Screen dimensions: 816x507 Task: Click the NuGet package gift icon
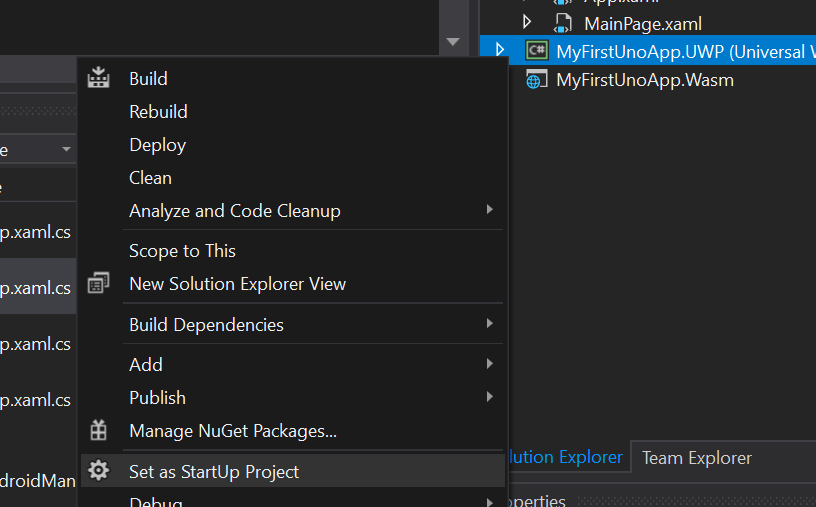(98, 430)
